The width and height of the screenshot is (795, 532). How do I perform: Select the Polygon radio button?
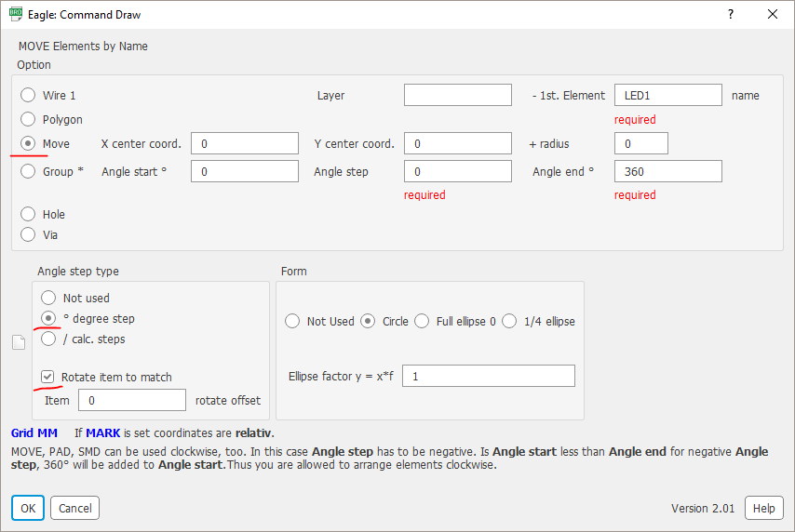28,119
